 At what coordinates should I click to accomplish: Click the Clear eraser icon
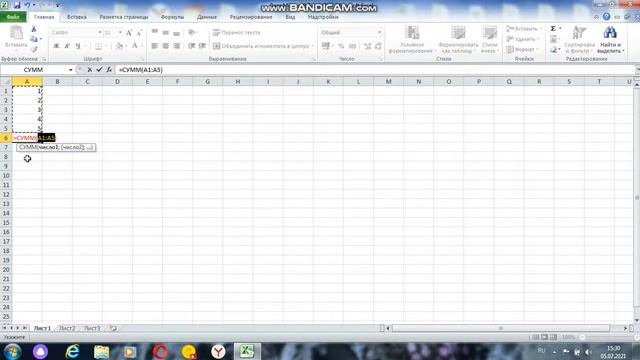(x=553, y=49)
